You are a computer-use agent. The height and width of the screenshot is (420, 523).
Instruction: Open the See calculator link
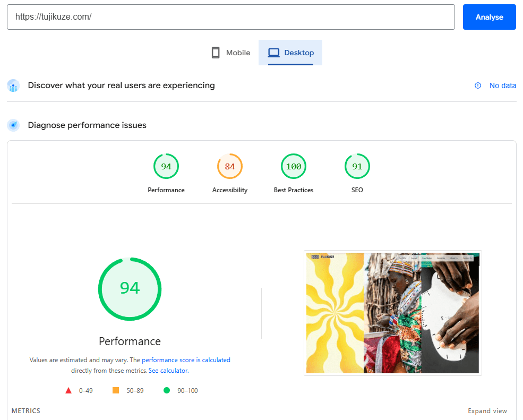(x=168, y=370)
